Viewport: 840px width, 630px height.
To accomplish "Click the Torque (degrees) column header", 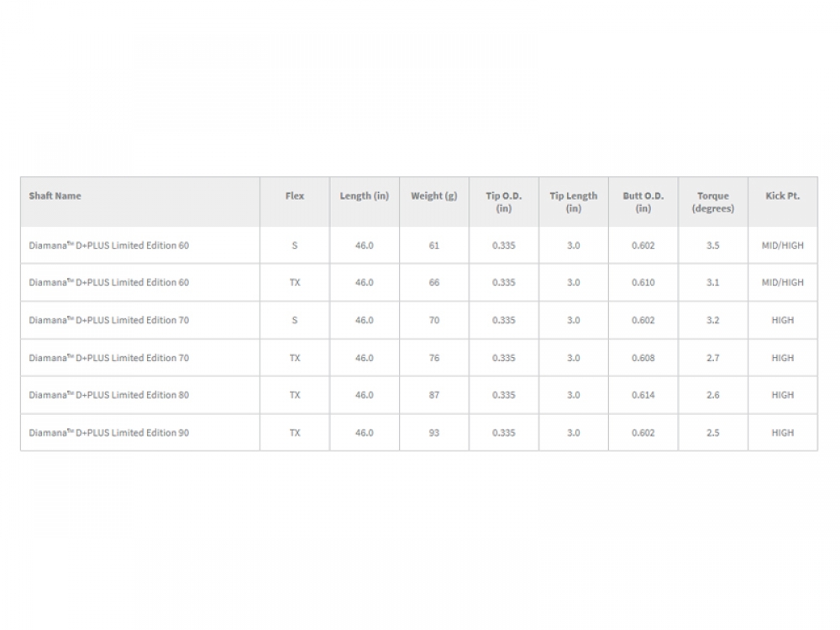I will click(x=712, y=202).
